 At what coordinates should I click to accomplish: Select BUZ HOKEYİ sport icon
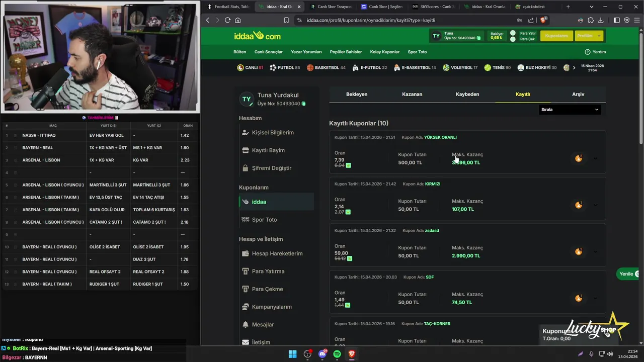tap(521, 67)
